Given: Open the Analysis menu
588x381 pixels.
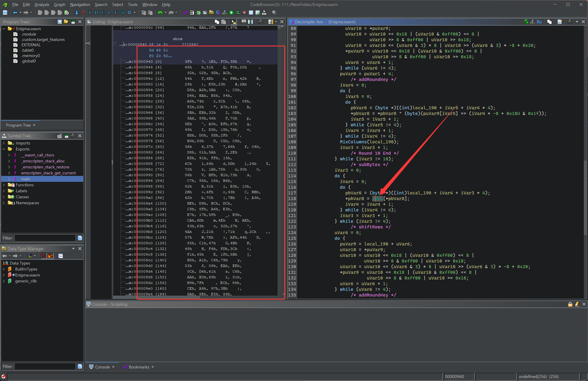Looking at the screenshot, I should click(x=42, y=4).
